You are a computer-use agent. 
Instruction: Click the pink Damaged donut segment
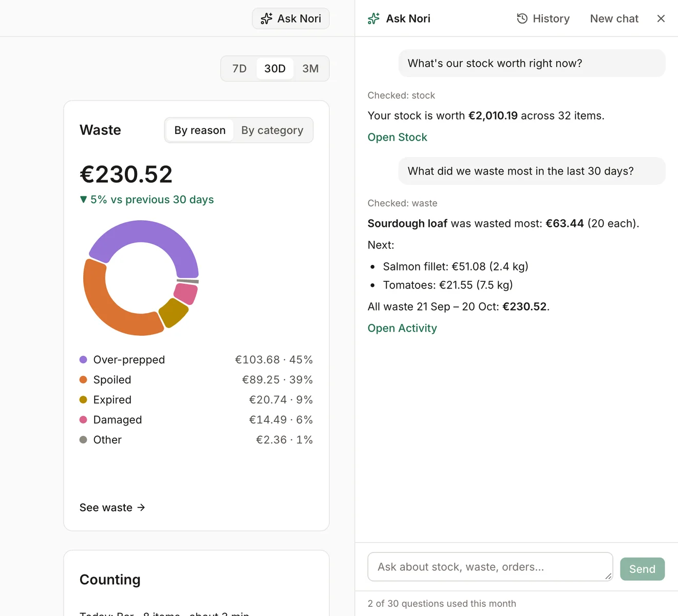click(x=186, y=294)
